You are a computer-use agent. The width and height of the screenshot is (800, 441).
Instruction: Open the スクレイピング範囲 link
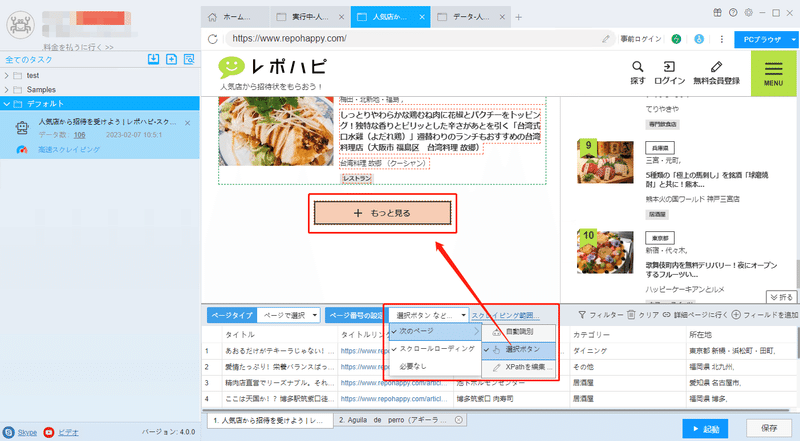505,315
